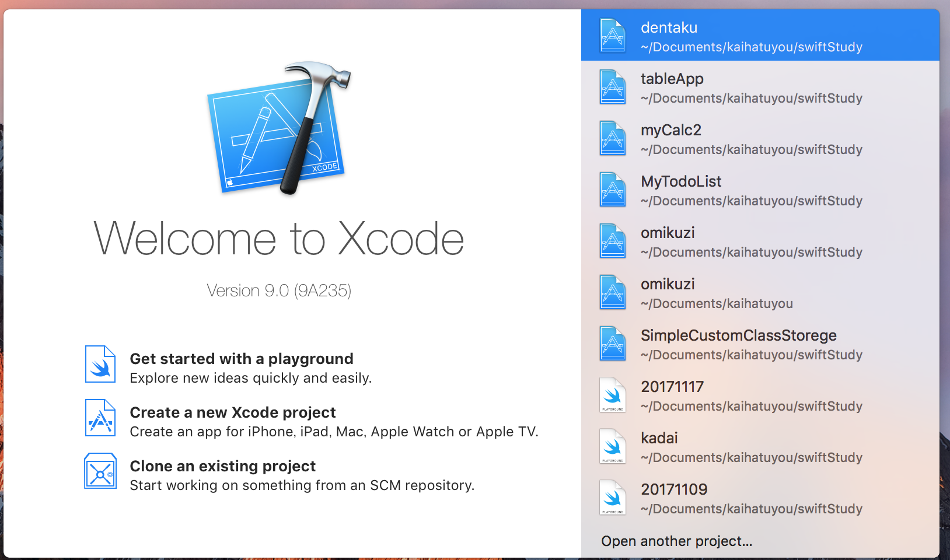Select the tableApp recent project name

[672, 79]
